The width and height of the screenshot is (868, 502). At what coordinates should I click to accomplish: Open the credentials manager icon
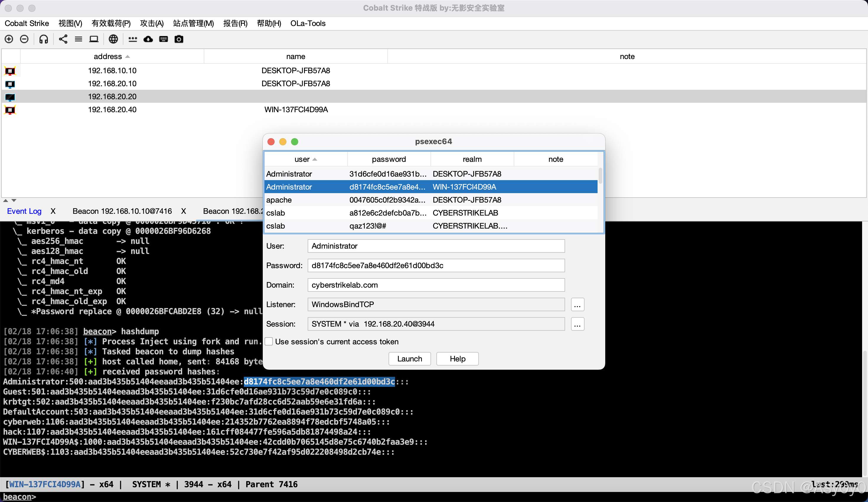(133, 39)
